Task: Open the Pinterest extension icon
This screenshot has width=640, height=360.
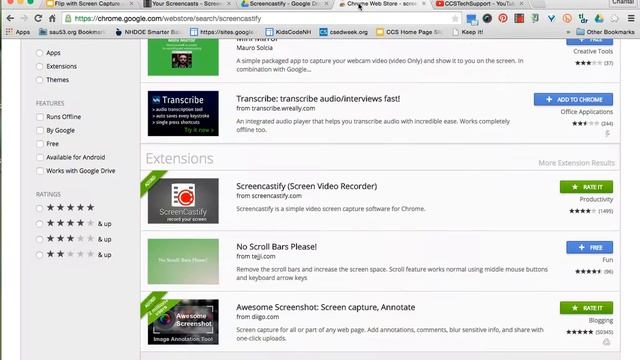Action: (x=503, y=18)
